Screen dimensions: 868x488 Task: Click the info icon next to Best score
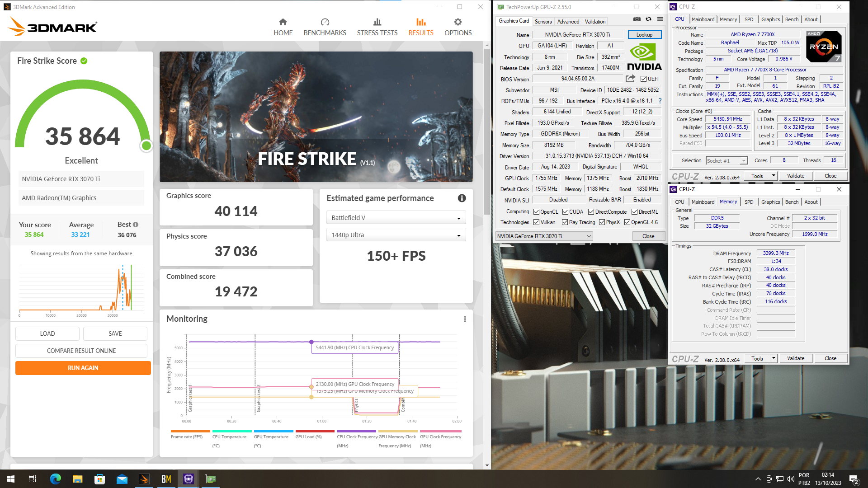(x=136, y=225)
